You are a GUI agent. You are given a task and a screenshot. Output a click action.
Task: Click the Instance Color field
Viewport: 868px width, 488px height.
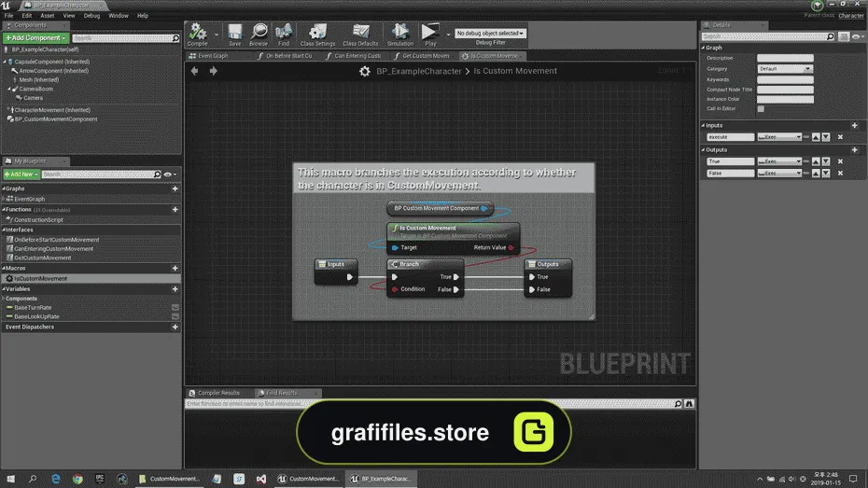pyautogui.click(x=785, y=99)
